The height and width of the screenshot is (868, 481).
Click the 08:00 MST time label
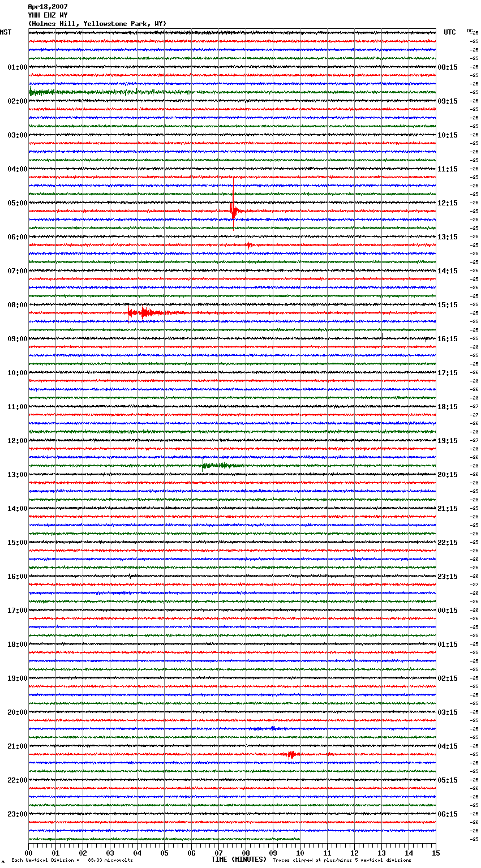point(18,305)
